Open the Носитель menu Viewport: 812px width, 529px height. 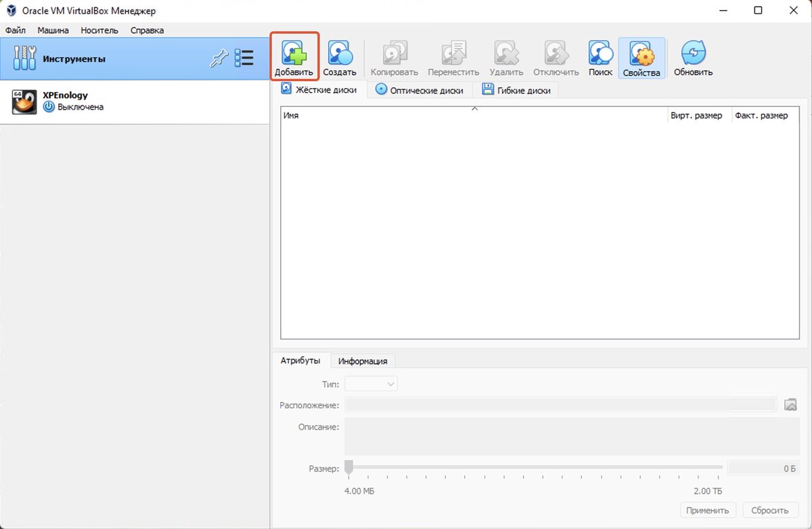pyautogui.click(x=99, y=30)
